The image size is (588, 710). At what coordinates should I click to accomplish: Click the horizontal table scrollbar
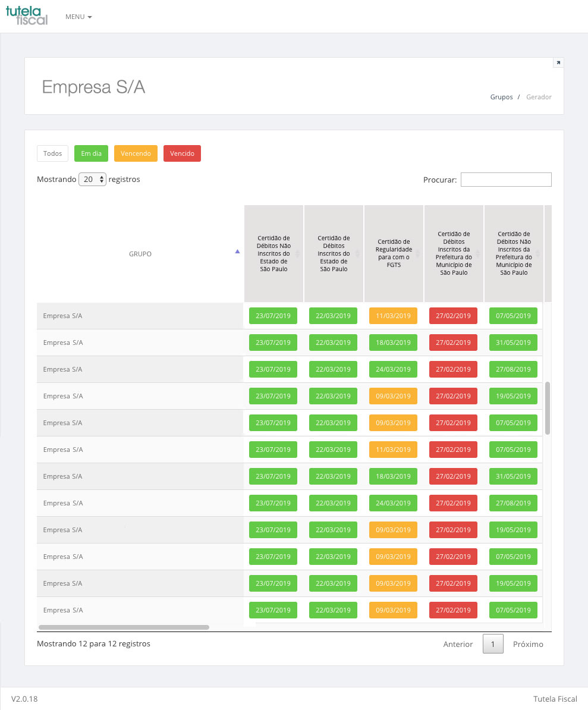coord(124,627)
